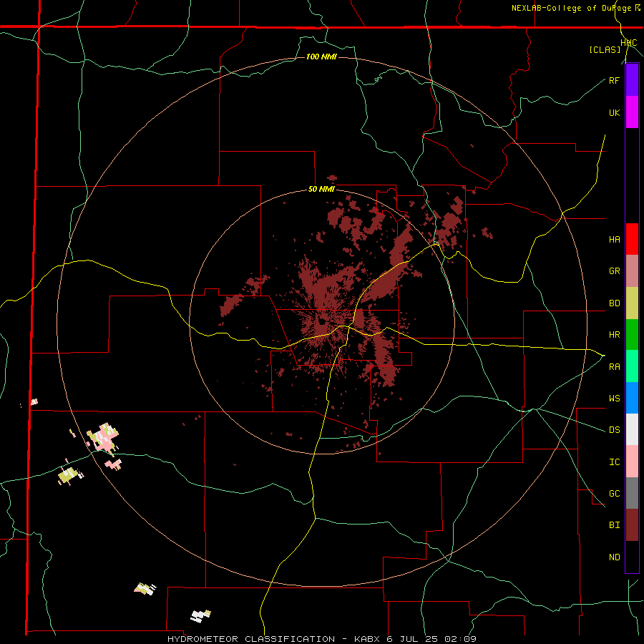
Task: Click the radar site center point
Action: 321,321
